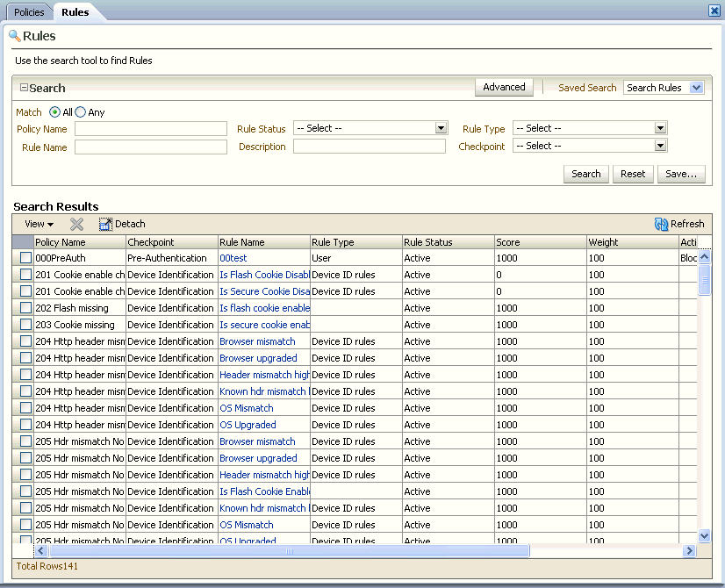
Task: Click the Detach icon in the results toolbar
Action: [104, 224]
